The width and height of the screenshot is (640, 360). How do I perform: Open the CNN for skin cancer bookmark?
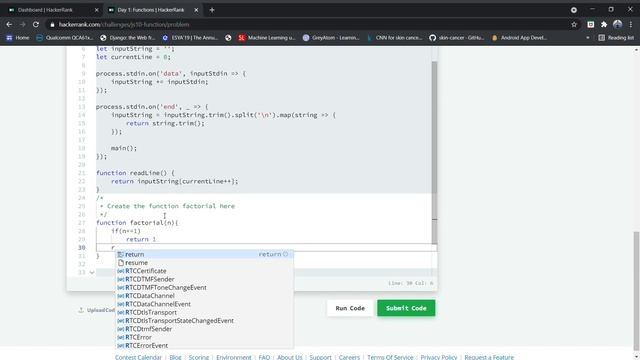pyautogui.click(x=395, y=38)
